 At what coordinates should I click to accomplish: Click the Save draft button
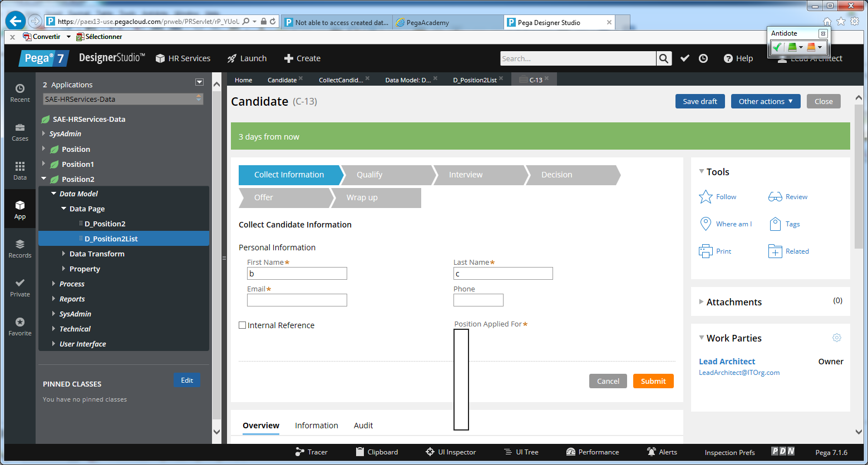point(700,101)
